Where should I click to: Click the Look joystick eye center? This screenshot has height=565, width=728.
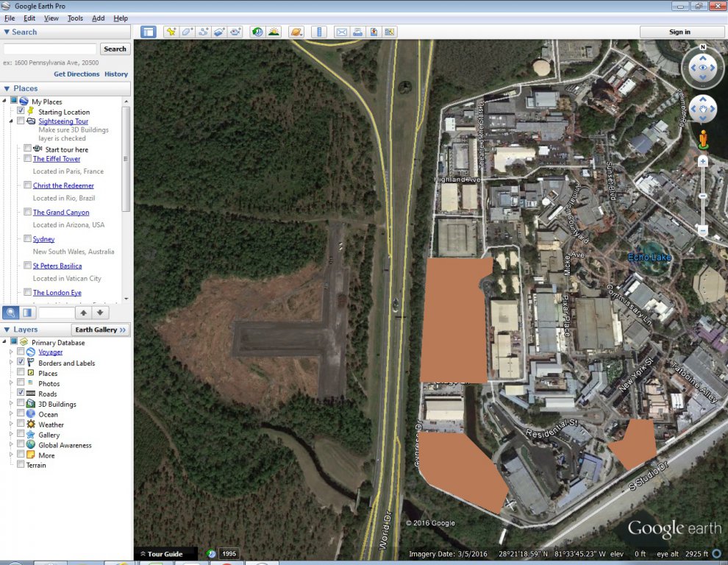pyautogui.click(x=703, y=68)
